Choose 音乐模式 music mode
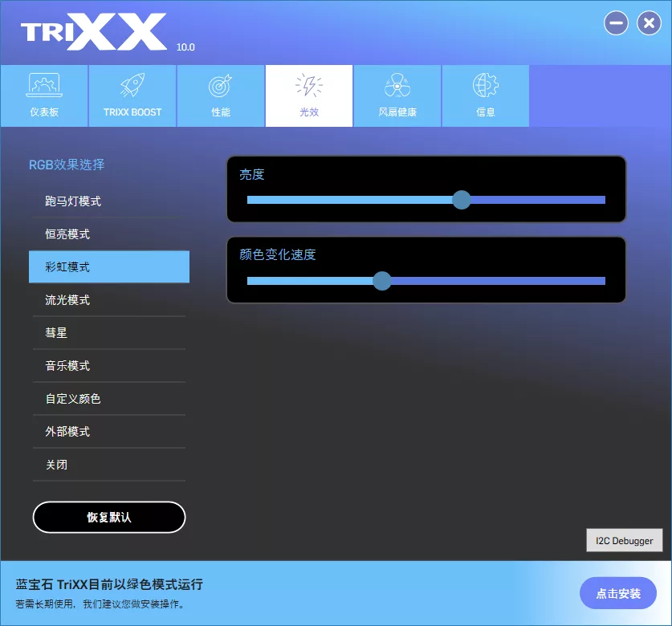 pyautogui.click(x=109, y=365)
